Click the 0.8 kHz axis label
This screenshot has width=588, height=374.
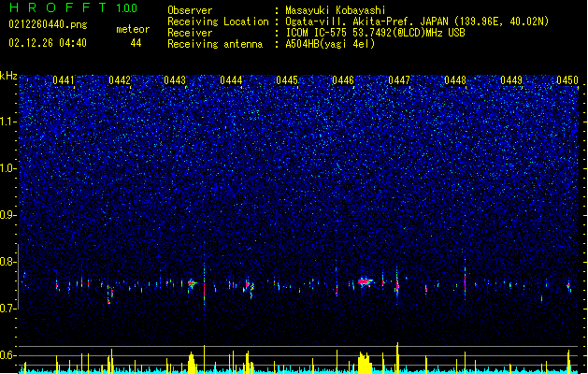point(8,262)
